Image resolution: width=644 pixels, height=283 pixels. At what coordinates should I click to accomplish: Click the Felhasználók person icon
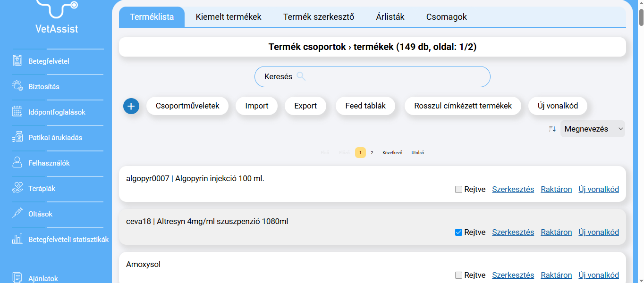click(x=17, y=163)
